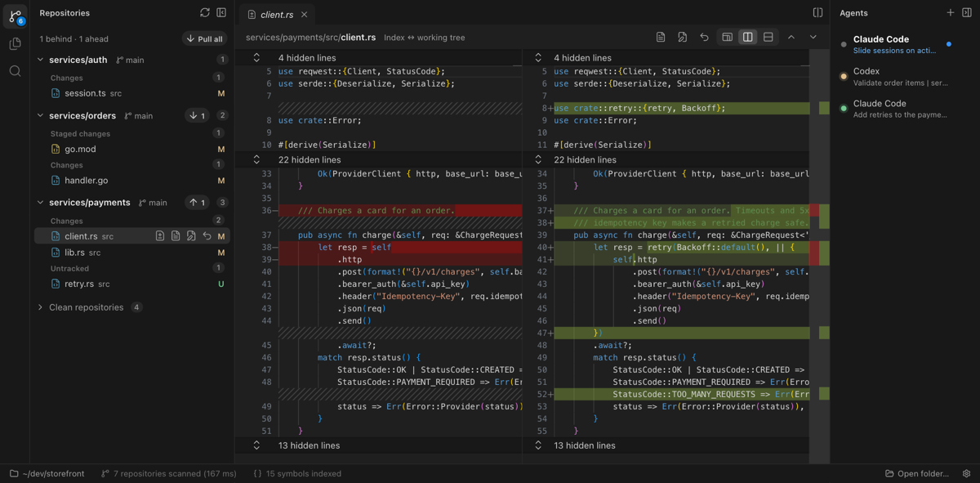Click the ~/dev/storefront folder path
Viewport: 980px width, 483px height.
[x=47, y=473]
